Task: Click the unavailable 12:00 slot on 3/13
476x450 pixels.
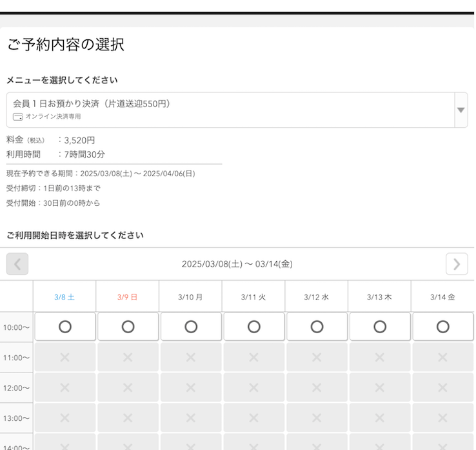Action: tap(380, 387)
